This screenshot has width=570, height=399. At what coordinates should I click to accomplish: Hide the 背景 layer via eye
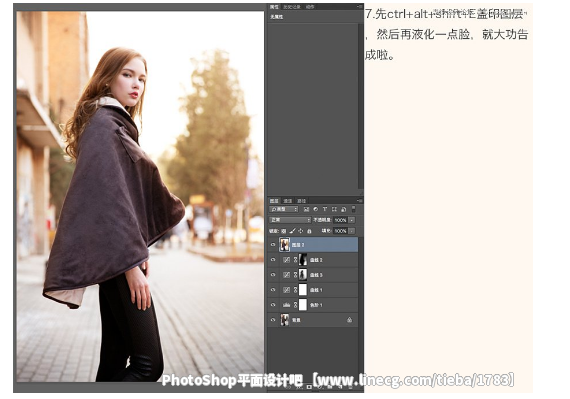(273, 320)
